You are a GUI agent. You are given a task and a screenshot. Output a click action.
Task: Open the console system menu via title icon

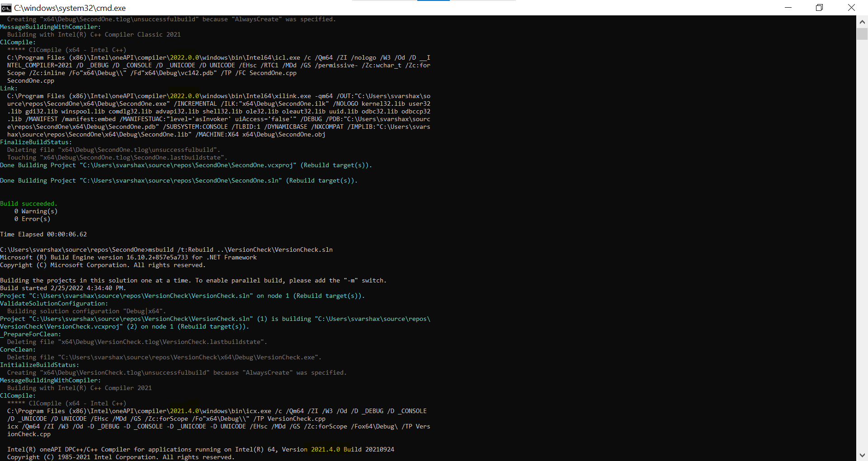click(x=6, y=8)
